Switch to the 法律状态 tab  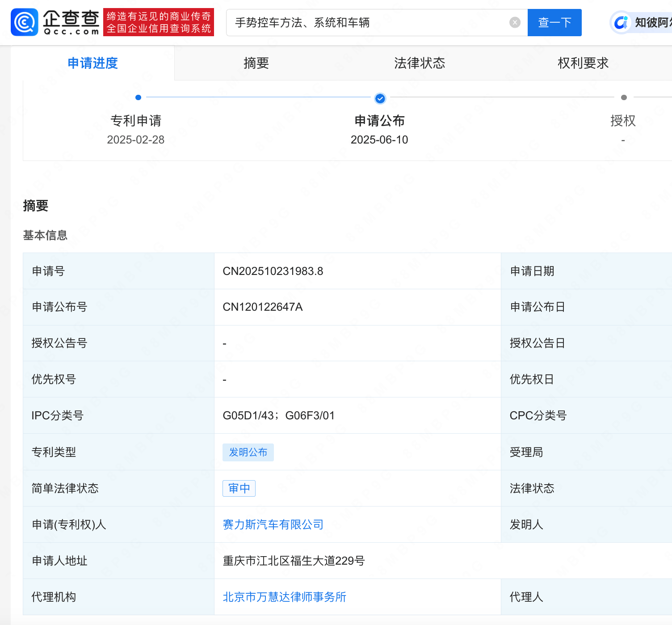[420, 63]
